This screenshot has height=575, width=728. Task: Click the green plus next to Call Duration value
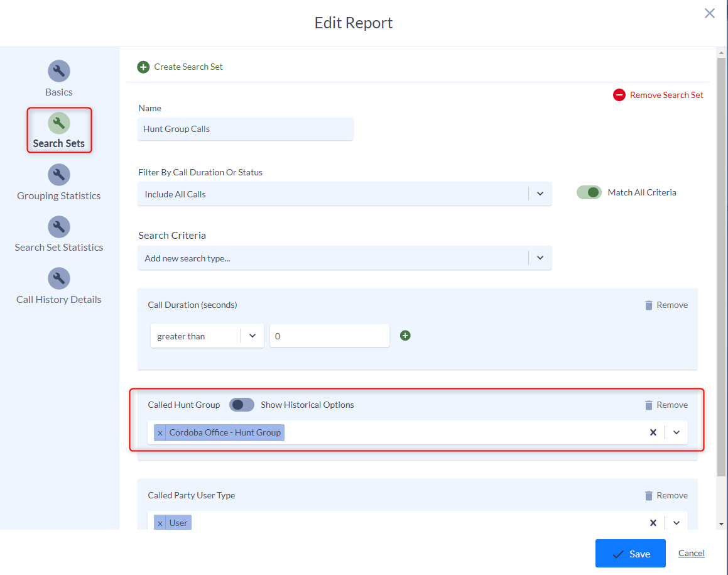405,336
